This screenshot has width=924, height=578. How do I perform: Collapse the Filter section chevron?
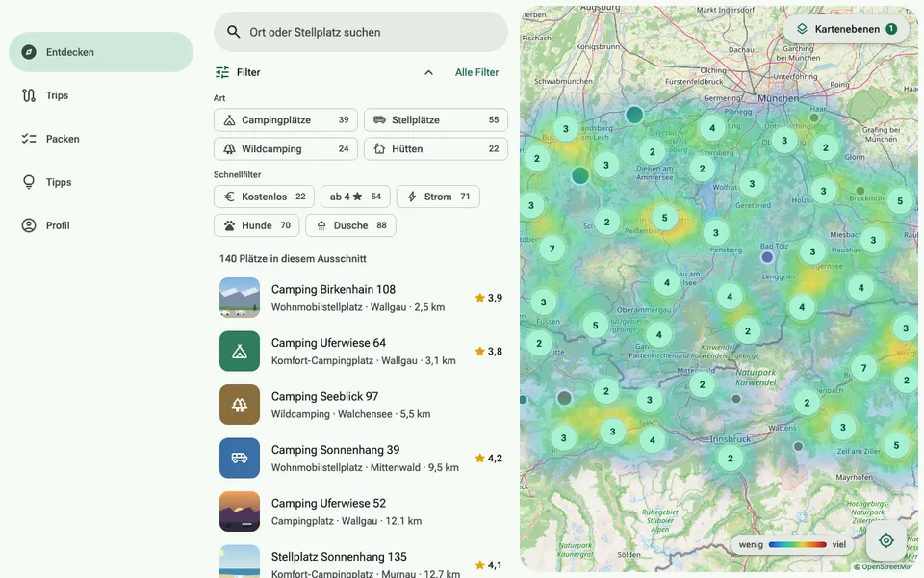click(428, 72)
